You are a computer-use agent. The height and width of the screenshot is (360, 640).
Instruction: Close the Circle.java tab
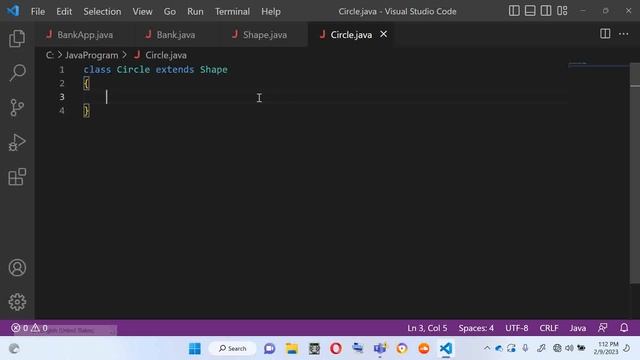(384, 34)
